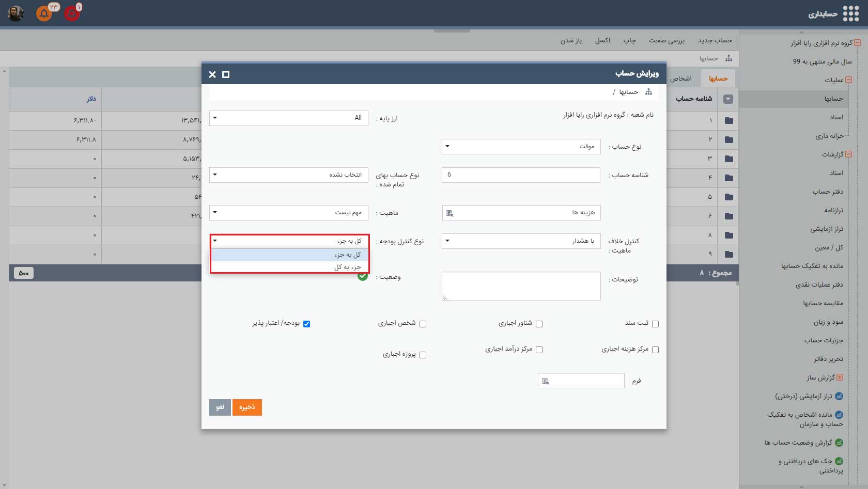This screenshot has height=489, width=868.
Task: Close the ویرایش حساب dialog
Action: tap(212, 74)
